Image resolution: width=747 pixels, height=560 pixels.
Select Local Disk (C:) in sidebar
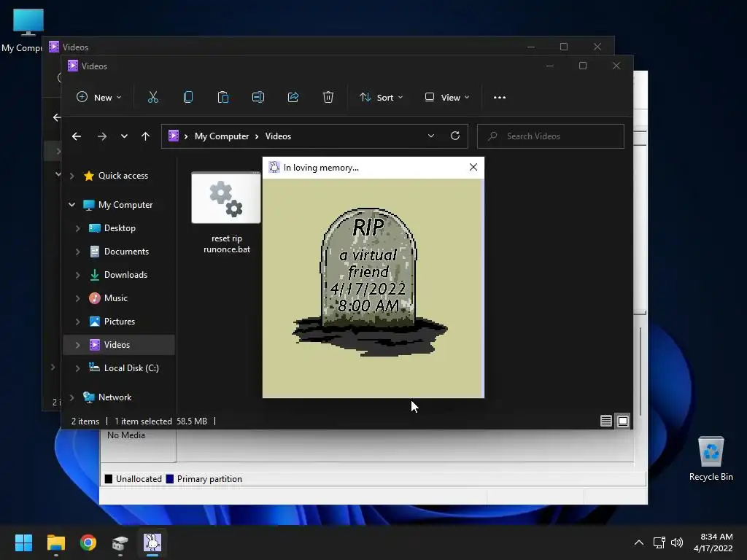131,368
